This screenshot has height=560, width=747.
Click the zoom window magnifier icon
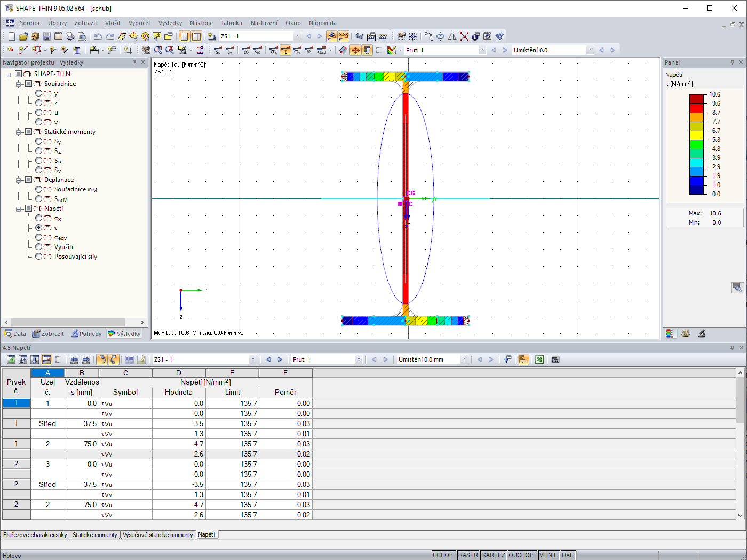[158, 50]
